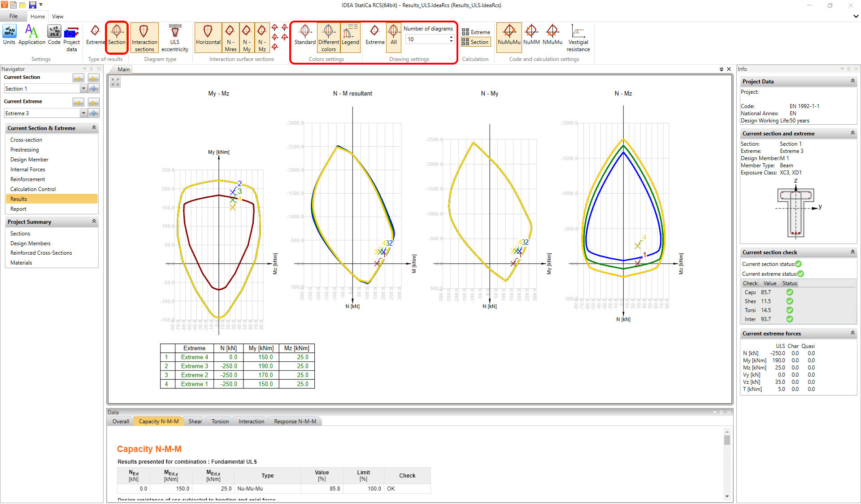This screenshot has width=861, height=504.
Task: Toggle the Legend display
Action: [350, 36]
